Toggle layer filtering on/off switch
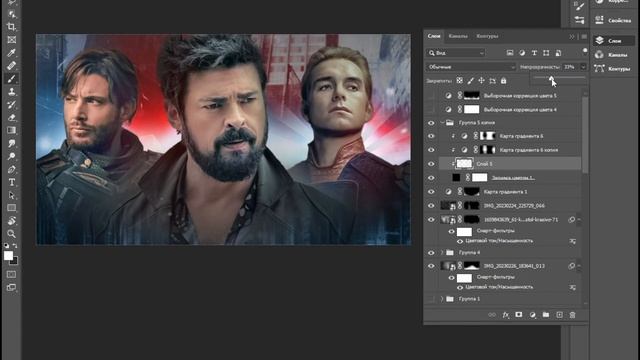Viewport: 640px width, 360px height. coord(585,51)
